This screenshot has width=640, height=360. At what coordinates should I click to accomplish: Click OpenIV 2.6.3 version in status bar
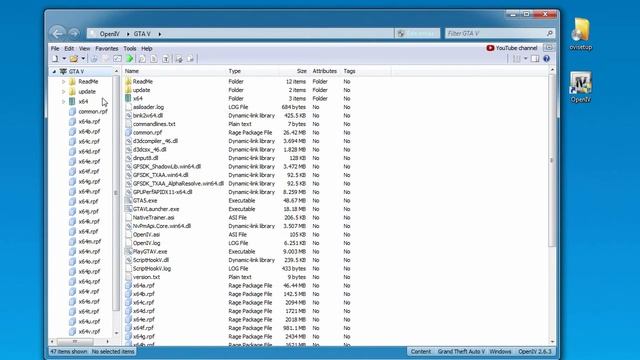click(535, 351)
